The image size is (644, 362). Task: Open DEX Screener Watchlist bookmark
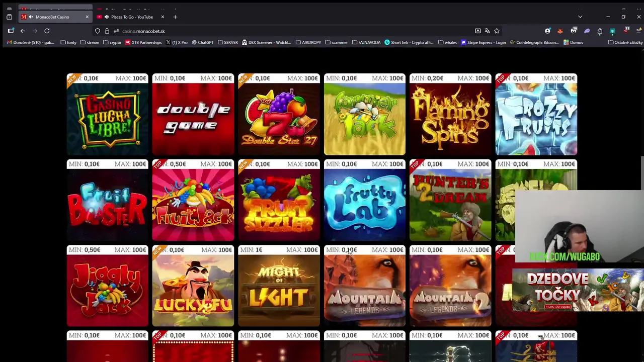(267, 43)
